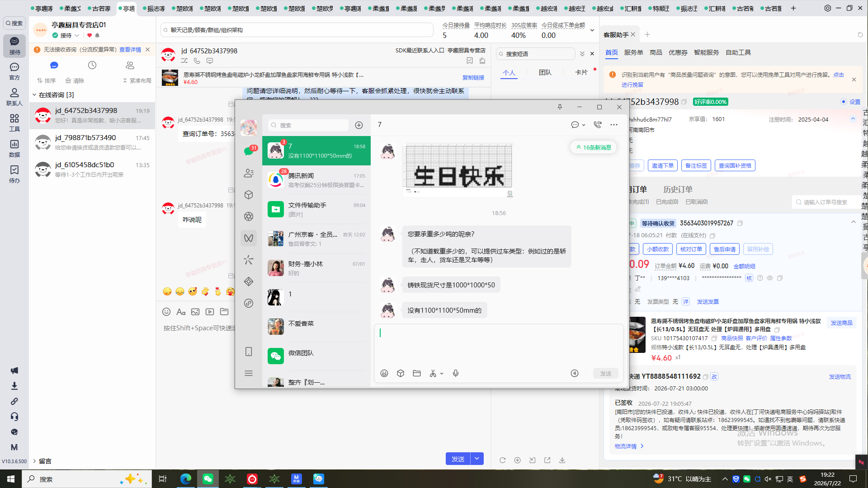The height and width of the screenshot is (488, 868).
Task: Expand quick-phrase panel double-chevron icon
Action: point(582,54)
